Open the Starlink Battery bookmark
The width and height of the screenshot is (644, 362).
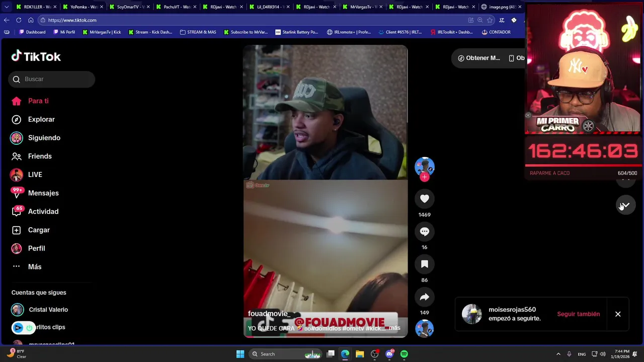297,32
